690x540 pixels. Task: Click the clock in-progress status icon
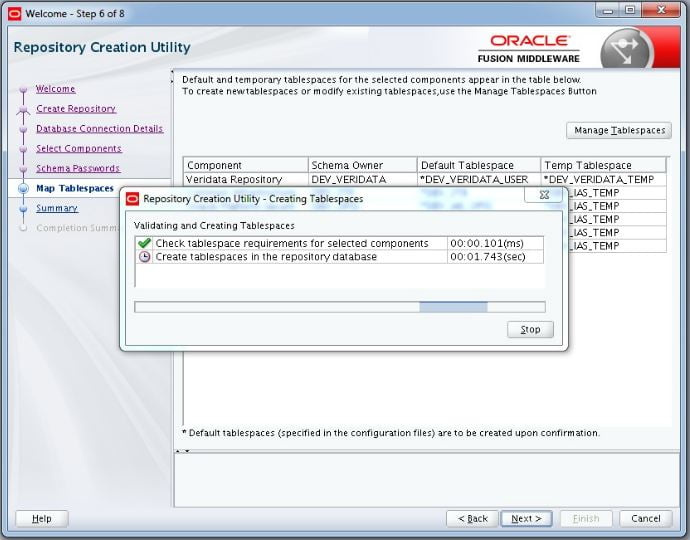[x=144, y=257]
